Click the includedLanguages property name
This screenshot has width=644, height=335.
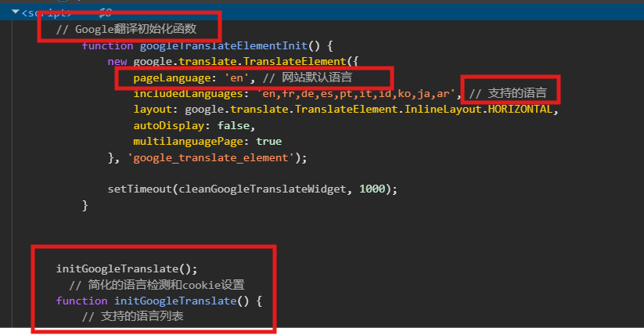point(188,94)
